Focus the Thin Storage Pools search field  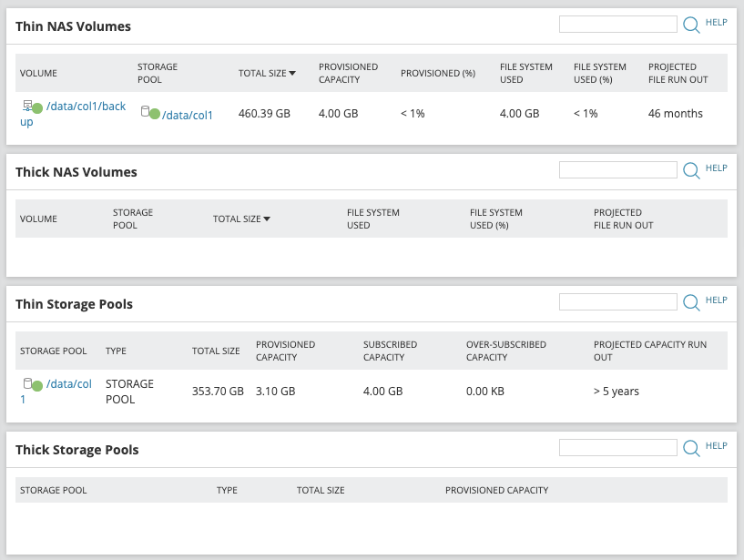coord(617,302)
